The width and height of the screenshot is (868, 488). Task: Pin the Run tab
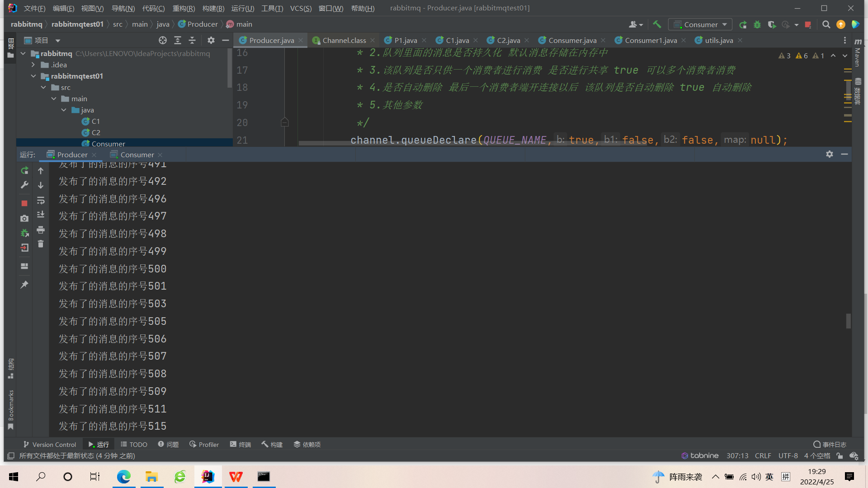click(x=24, y=285)
